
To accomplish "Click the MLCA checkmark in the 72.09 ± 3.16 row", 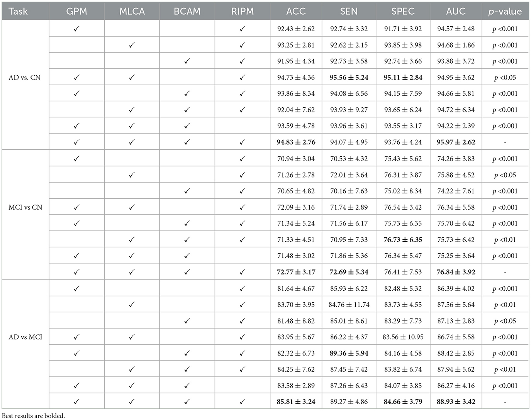I will coord(132,207).
